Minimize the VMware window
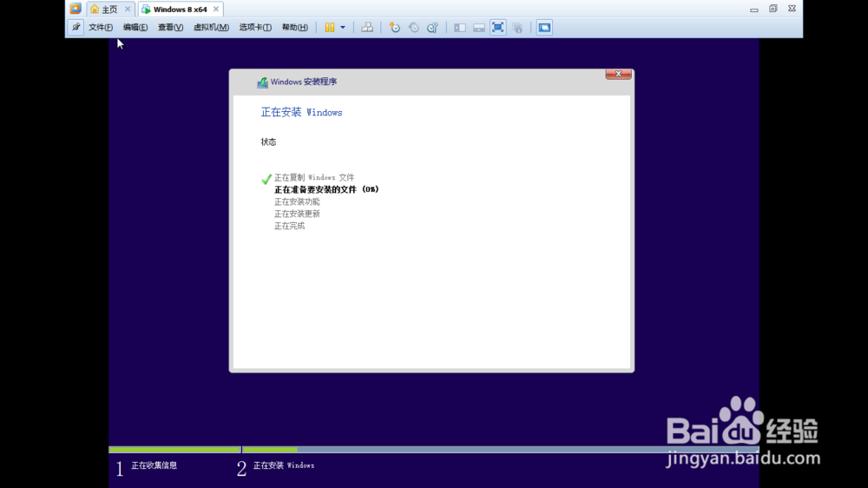Image resolution: width=868 pixels, height=488 pixels. [754, 9]
